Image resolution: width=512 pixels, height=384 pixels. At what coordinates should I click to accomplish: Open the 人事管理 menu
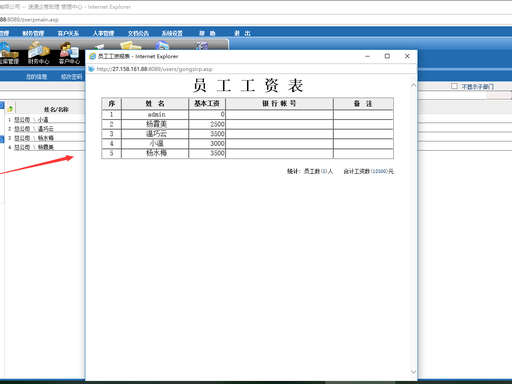click(103, 33)
